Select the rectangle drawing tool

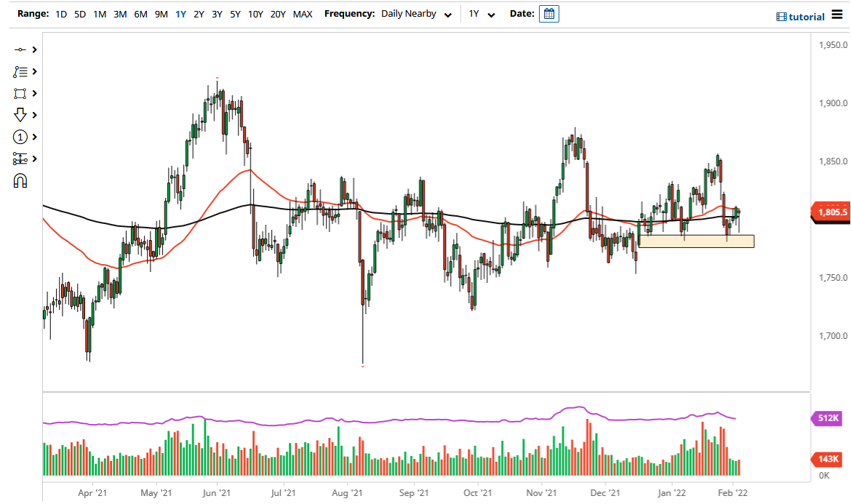(x=20, y=93)
